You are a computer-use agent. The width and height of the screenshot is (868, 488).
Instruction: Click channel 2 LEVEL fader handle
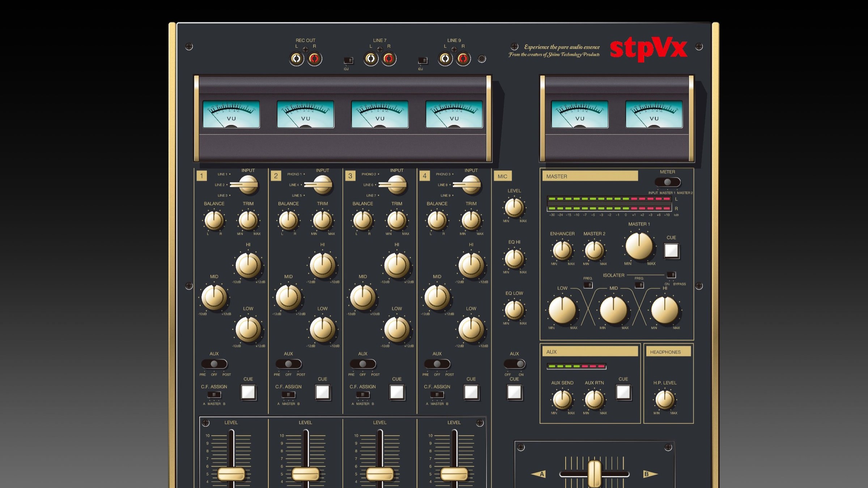pyautogui.click(x=305, y=474)
